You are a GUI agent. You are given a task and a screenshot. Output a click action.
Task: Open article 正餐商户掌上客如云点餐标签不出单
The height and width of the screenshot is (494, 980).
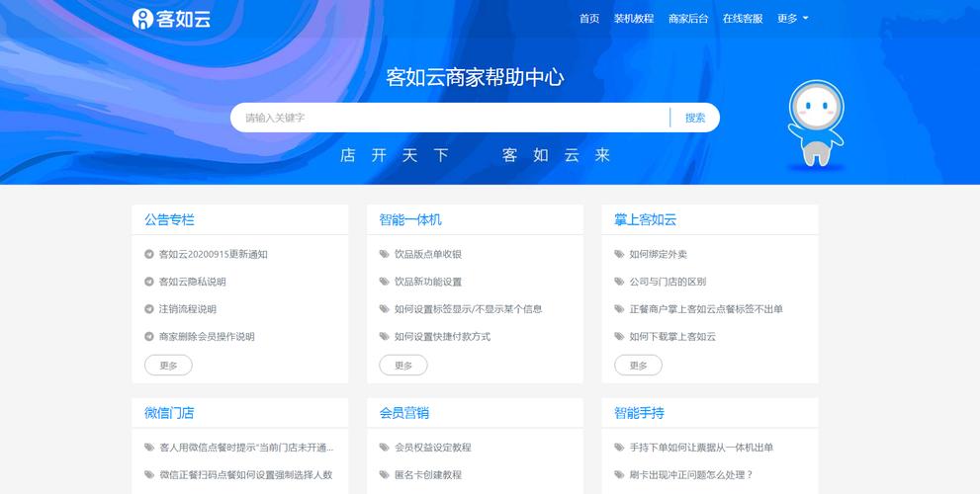click(706, 309)
